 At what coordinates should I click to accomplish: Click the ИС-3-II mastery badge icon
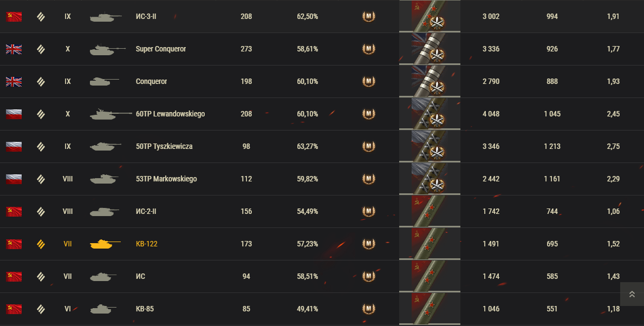tap(368, 16)
